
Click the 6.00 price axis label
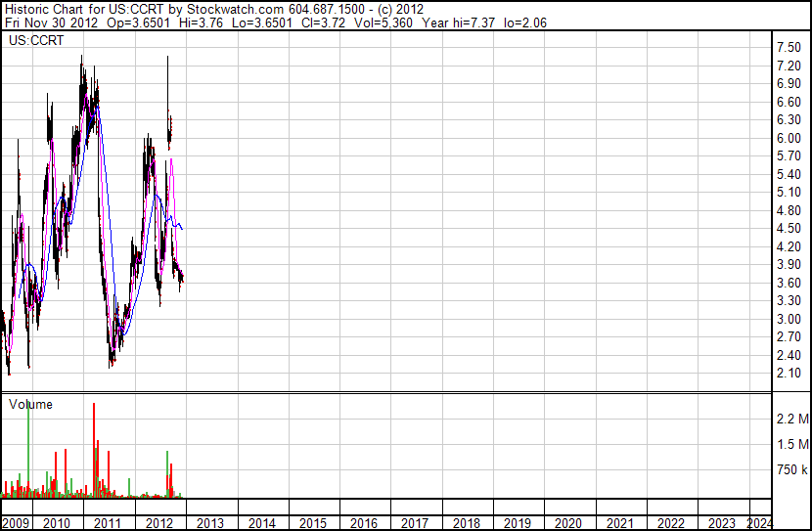coord(789,138)
